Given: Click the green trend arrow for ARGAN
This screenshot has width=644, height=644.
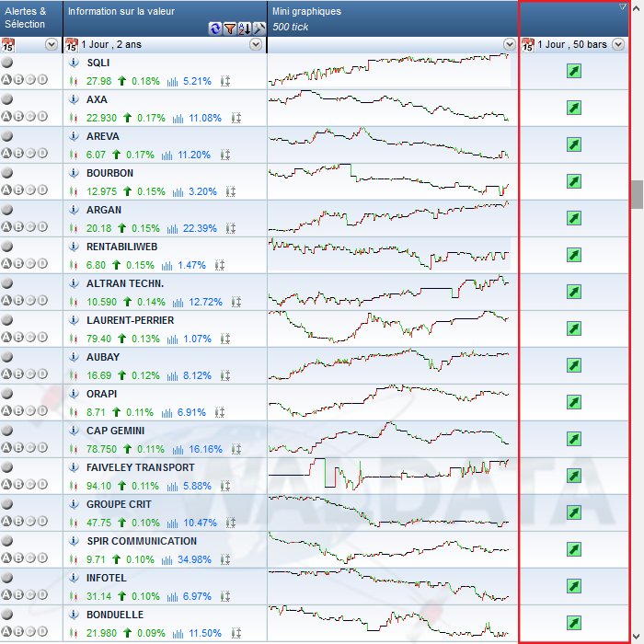Looking at the screenshot, I should (574, 218).
